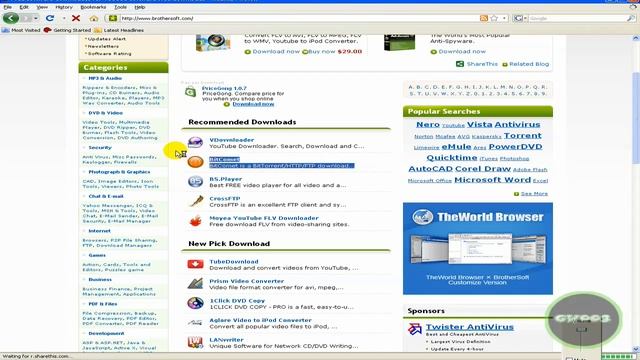
Task: Open the back/forward history dropdown arrow
Action: coord(36,18)
